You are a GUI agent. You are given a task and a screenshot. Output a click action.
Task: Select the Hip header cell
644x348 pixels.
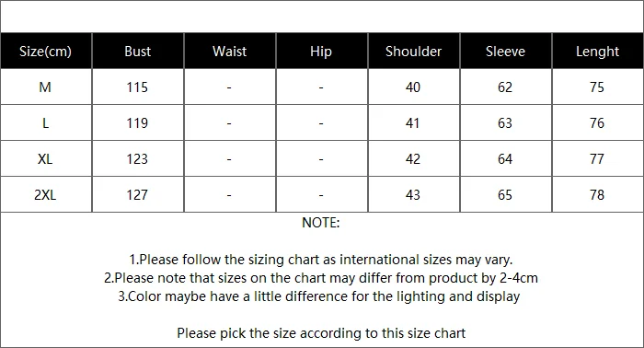[321, 52]
